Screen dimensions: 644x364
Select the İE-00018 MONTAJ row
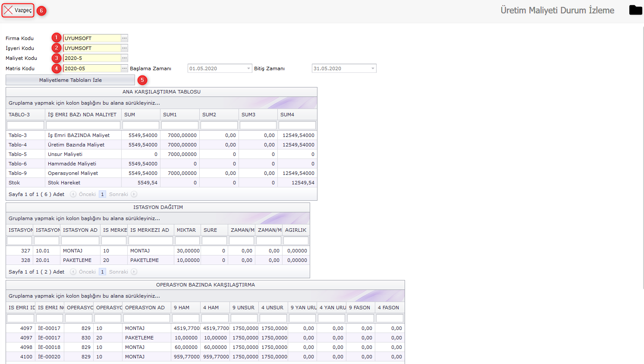[205, 347]
